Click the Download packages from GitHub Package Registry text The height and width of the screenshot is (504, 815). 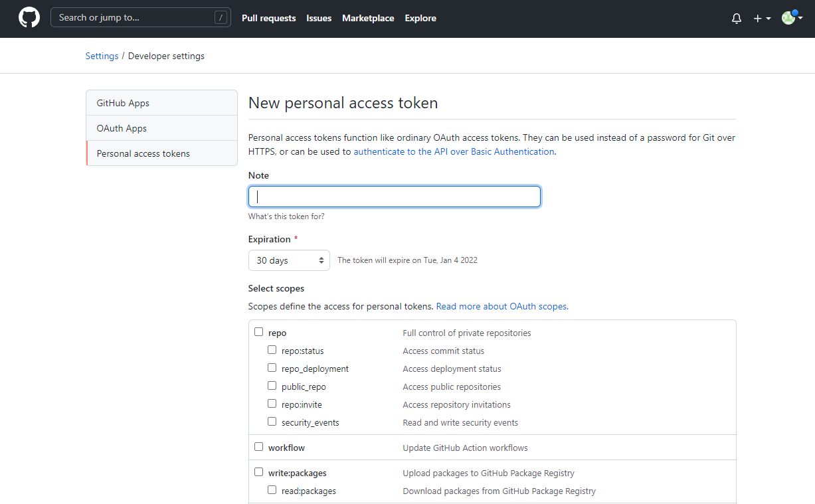pyautogui.click(x=499, y=491)
